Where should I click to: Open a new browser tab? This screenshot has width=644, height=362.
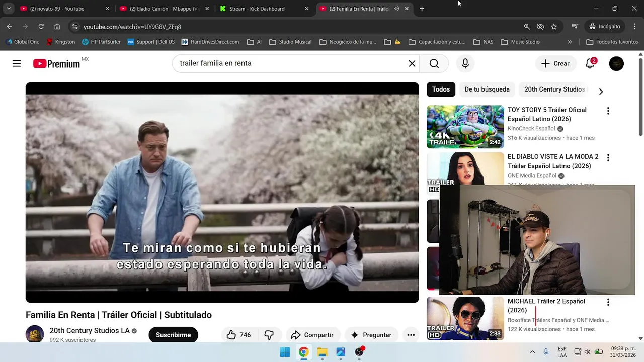click(x=422, y=9)
